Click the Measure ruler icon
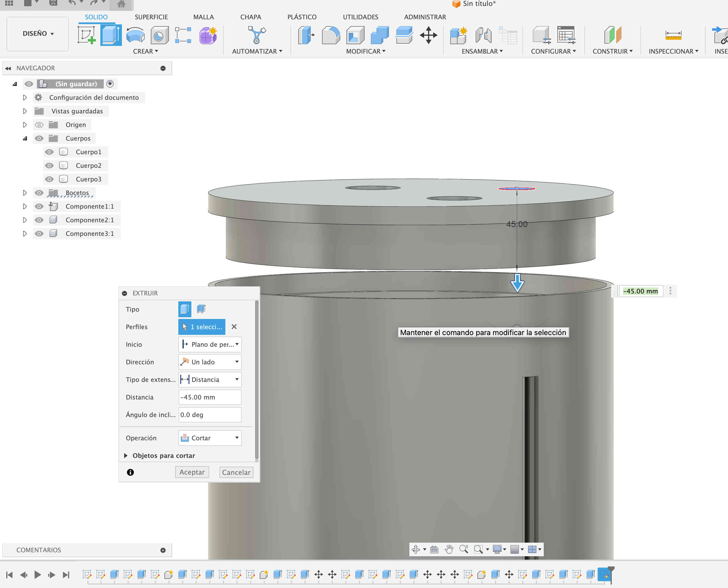This screenshot has height=588, width=728. coord(673,35)
